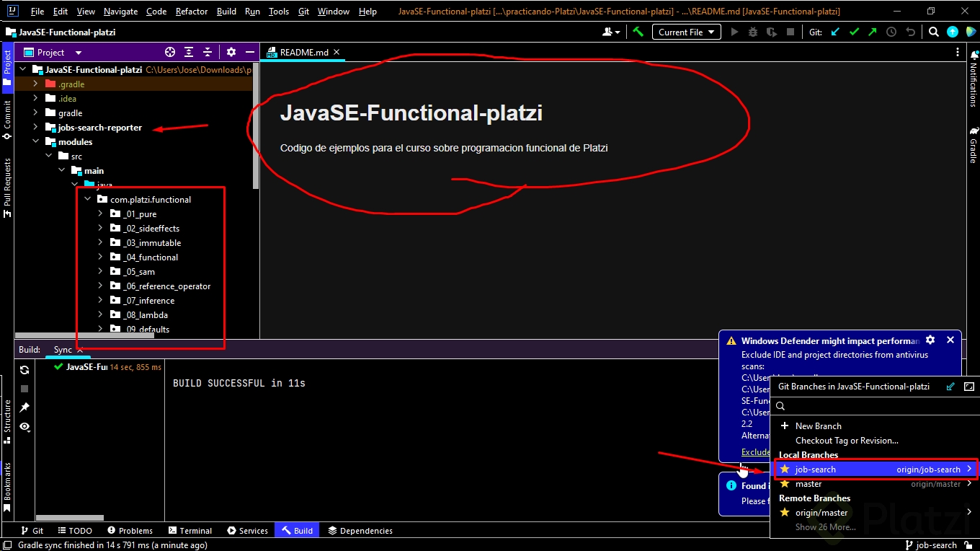Open the Dependencies tool window tab
The height and width of the screenshot is (551, 980).
pyautogui.click(x=360, y=531)
